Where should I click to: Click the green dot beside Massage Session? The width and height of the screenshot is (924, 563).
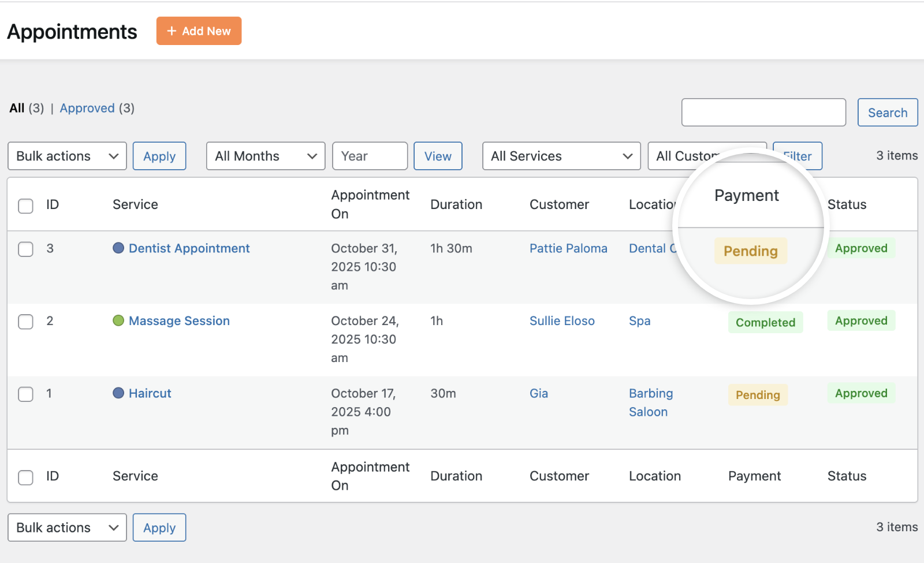click(x=118, y=320)
